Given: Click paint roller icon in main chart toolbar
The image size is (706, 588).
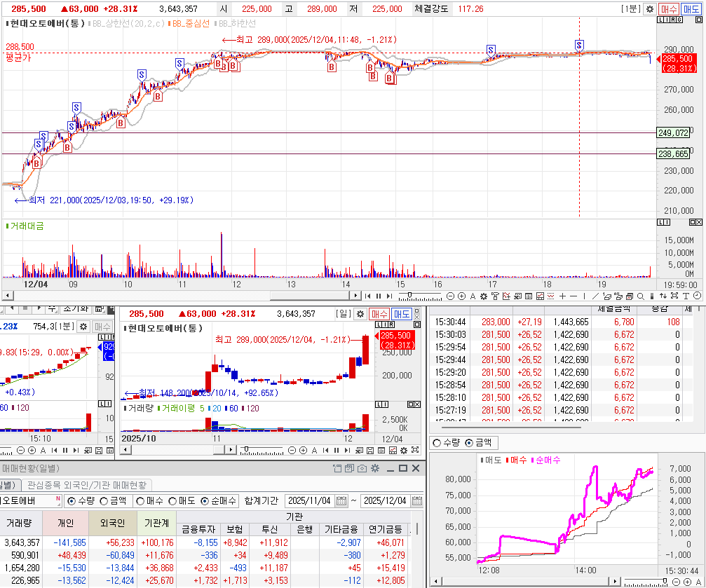Looking at the screenshot, I should pyautogui.click(x=495, y=296).
